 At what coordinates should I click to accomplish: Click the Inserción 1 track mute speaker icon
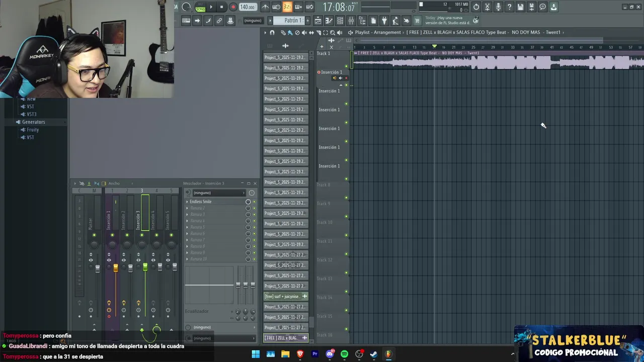(x=340, y=78)
